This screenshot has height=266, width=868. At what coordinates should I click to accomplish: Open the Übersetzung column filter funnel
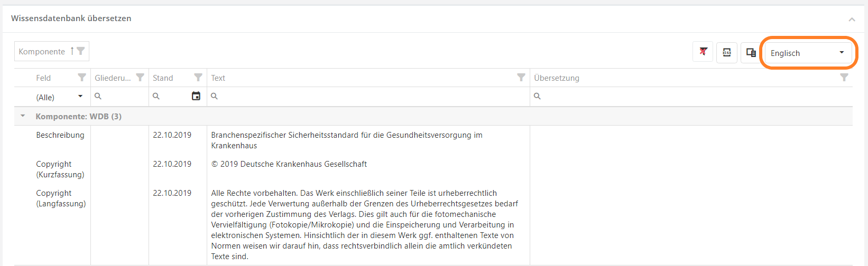click(x=844, y=78)
